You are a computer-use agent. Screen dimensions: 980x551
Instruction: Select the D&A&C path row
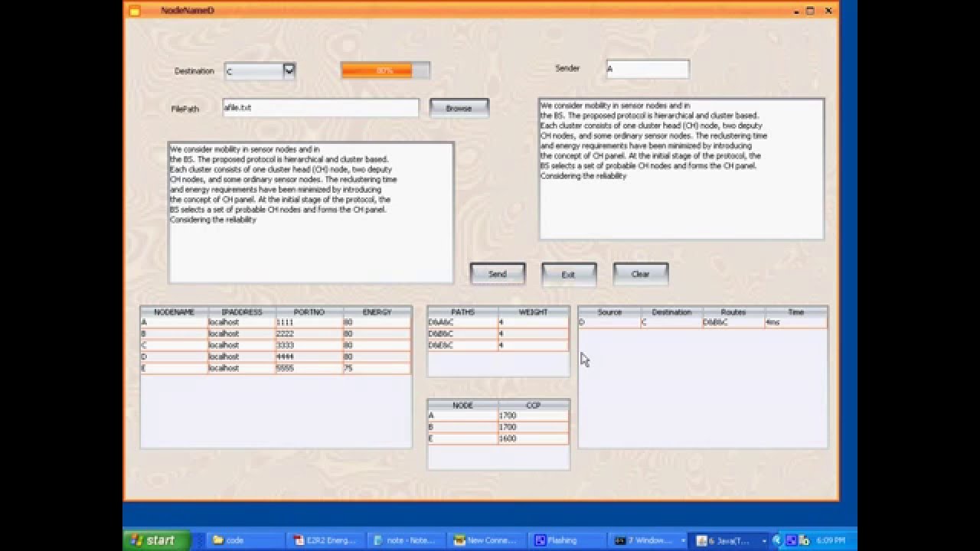498,322
